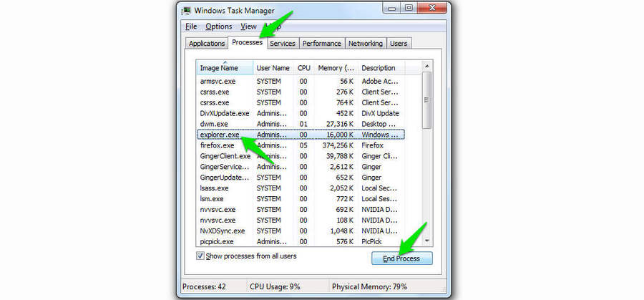Sort by CPU column header
The image size is (644, 300).
(304, 68)
